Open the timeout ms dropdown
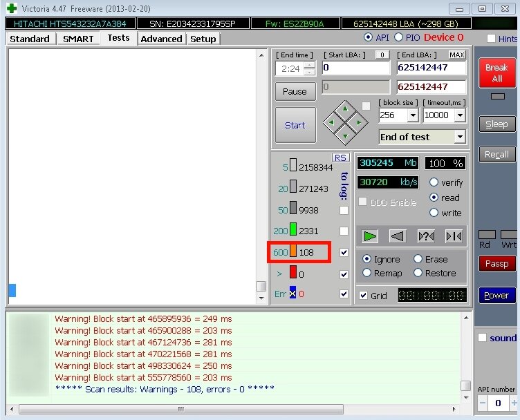520x420 pixels. click(460, 115)
